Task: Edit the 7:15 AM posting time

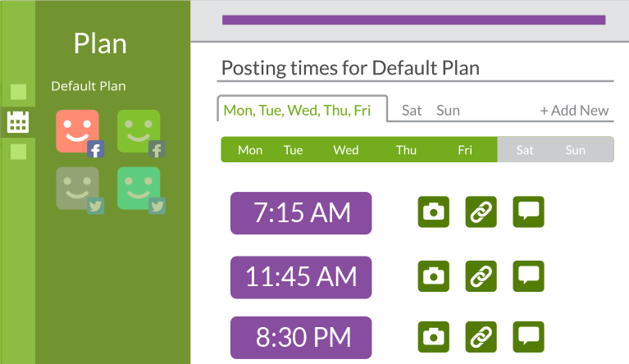Action: pos(301,213)
